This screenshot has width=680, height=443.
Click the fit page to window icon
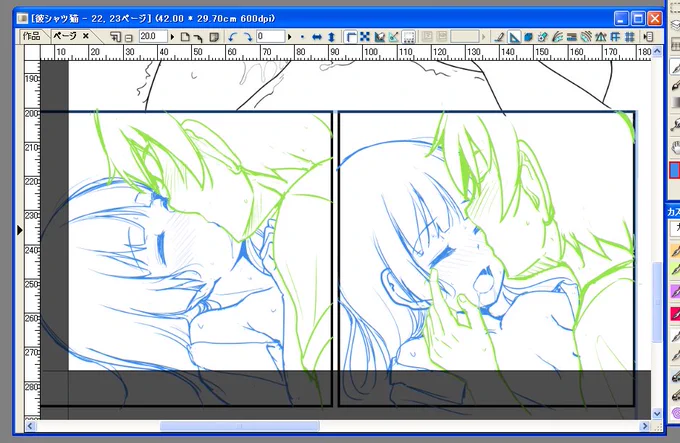coord(185,37)
